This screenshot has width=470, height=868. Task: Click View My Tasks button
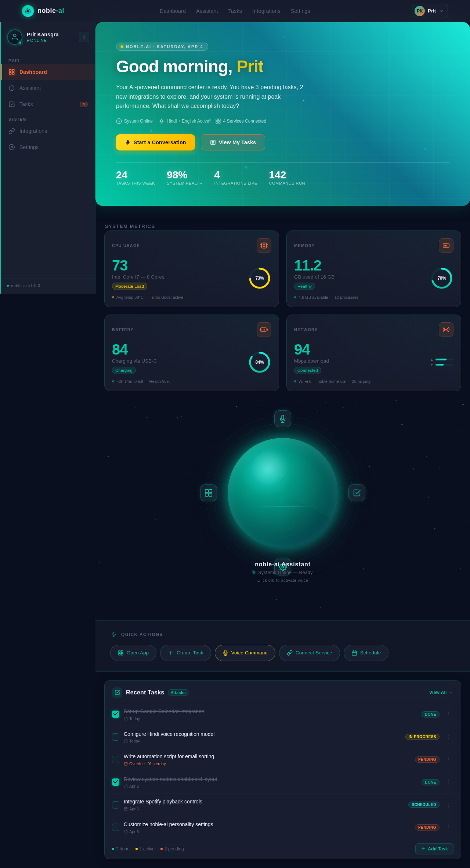pos(233,142)
